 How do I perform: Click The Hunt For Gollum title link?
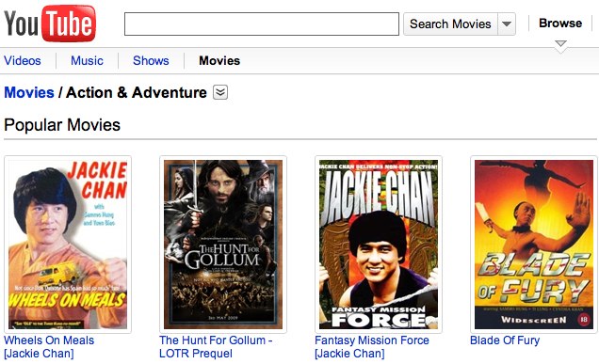216,347
